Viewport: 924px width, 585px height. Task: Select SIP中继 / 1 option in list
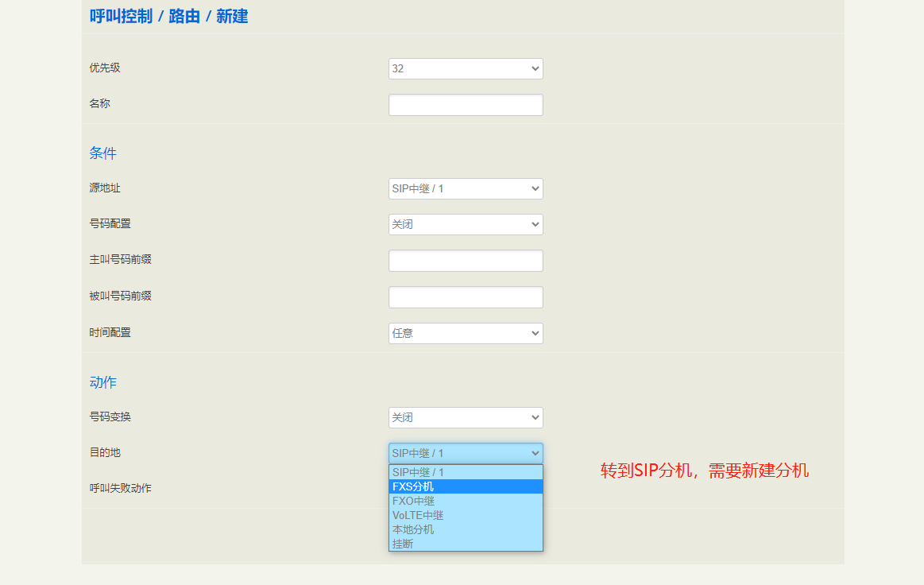click(466, 472)
